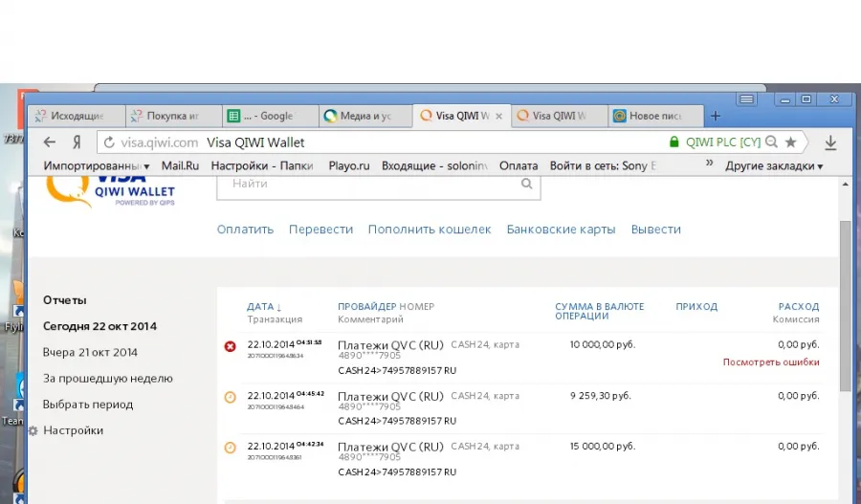861x504 pixels.
Task: Click the red error icon on 10 000,00 transaction
Action: [x=230, y=346]
